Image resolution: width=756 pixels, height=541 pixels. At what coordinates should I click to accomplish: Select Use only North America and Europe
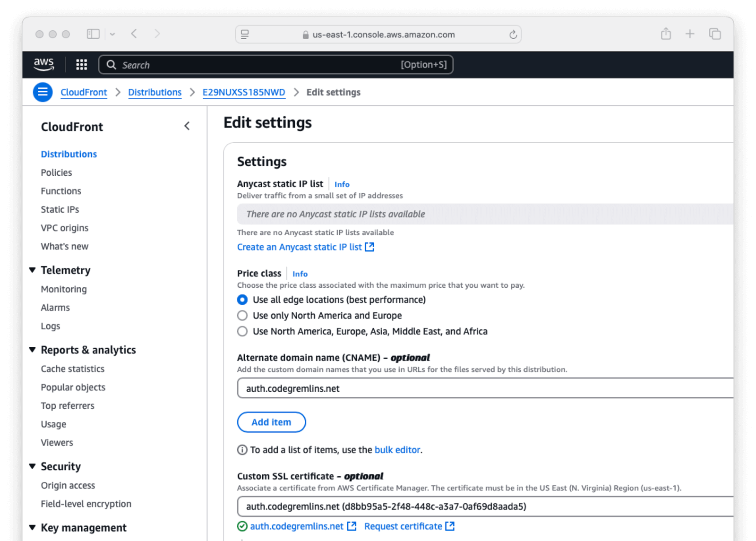coord(242,316)
